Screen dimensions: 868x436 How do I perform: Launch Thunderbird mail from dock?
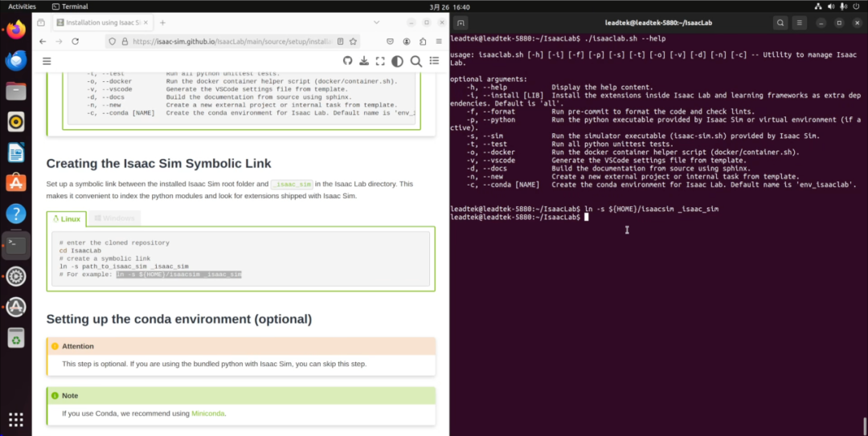[16, 59]
